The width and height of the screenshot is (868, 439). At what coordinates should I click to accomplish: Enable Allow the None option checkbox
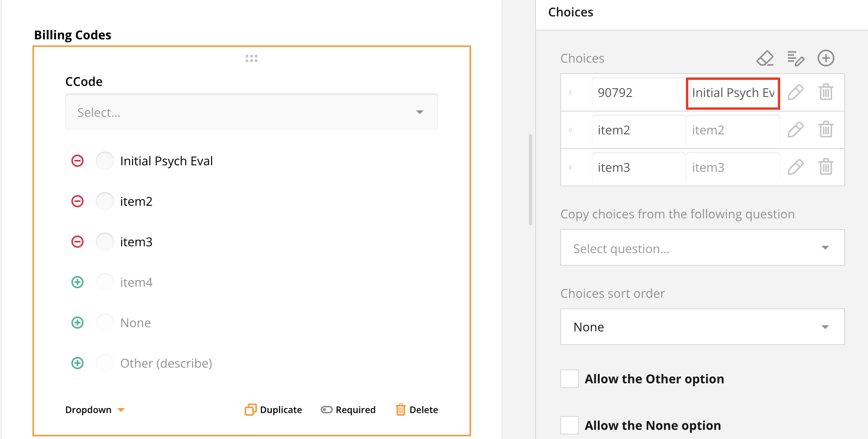pyautogui.click(x=569, y=425)
